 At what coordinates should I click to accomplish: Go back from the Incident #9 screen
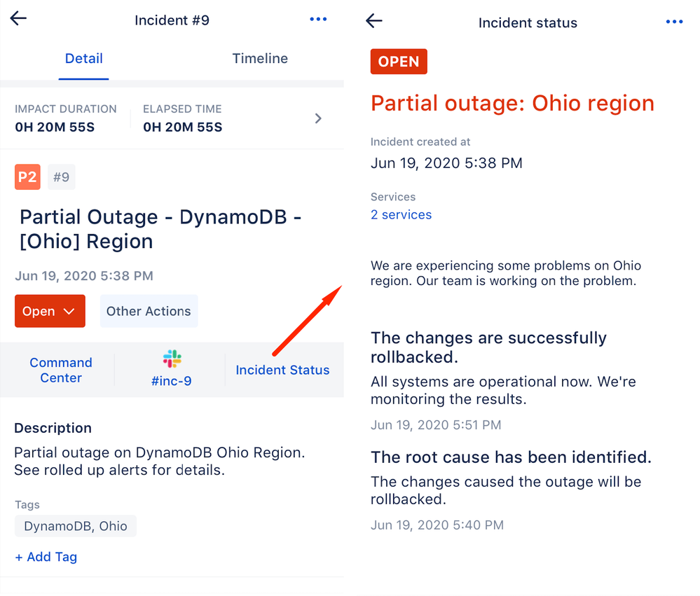click(18, 19)
